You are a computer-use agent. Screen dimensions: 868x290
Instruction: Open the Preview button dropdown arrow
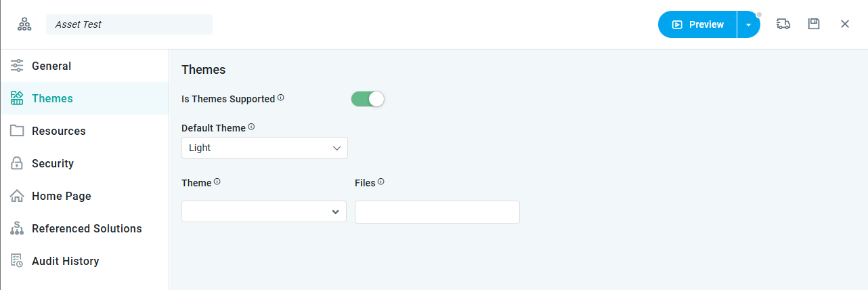point(748,24)
